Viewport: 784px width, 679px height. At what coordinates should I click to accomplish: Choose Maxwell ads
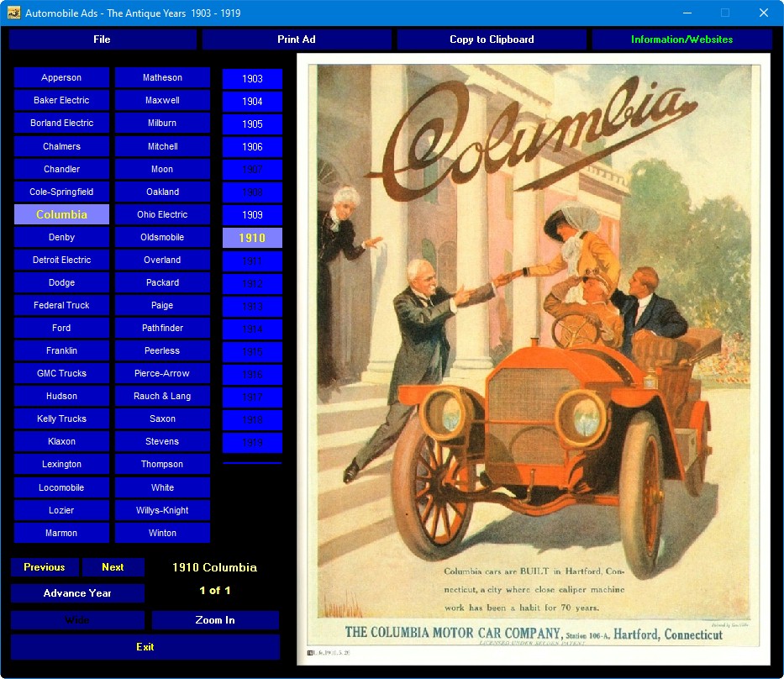pyautogui.click(x=162, y=100)
